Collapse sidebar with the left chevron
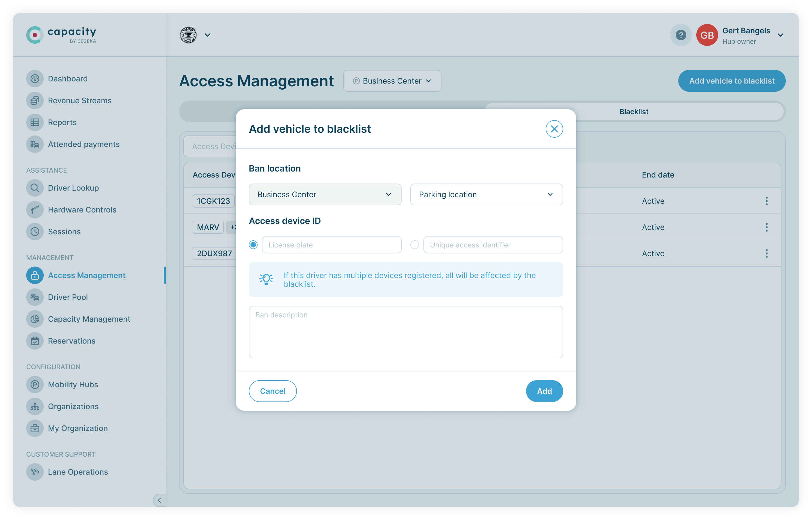The image size is (812, 520). (x=159, y=500)
